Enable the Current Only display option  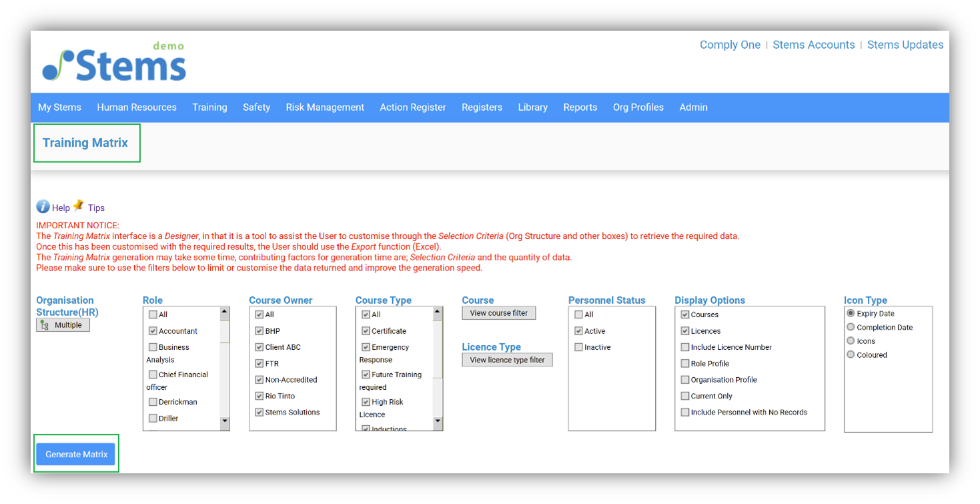685,396
